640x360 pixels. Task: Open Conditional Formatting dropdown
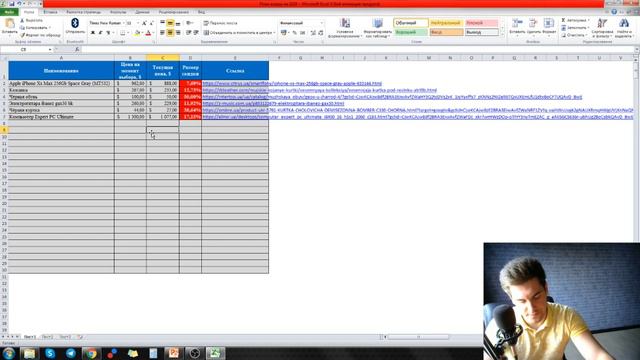[345, 28]
